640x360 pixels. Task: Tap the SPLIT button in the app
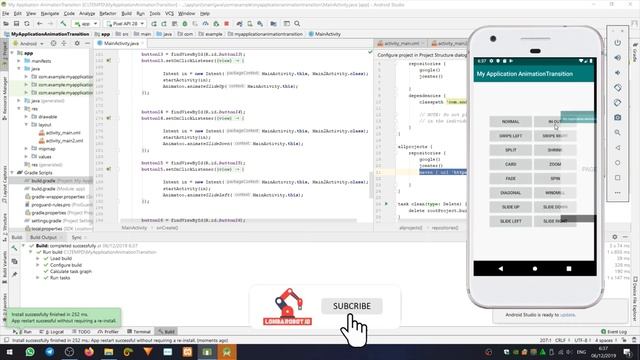tap(511, 150)
